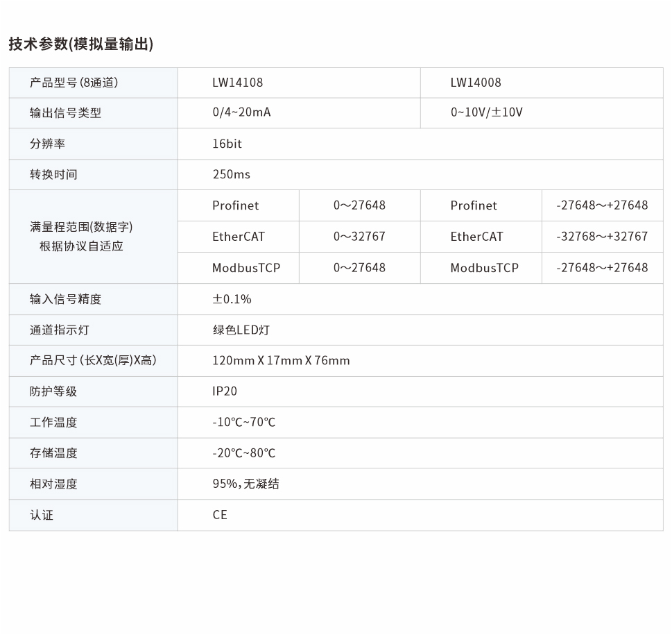Screen dimensions: 672x635
Task: Select the LW14108 model cell
Action: pyautogui.click(x=237, y=83)
